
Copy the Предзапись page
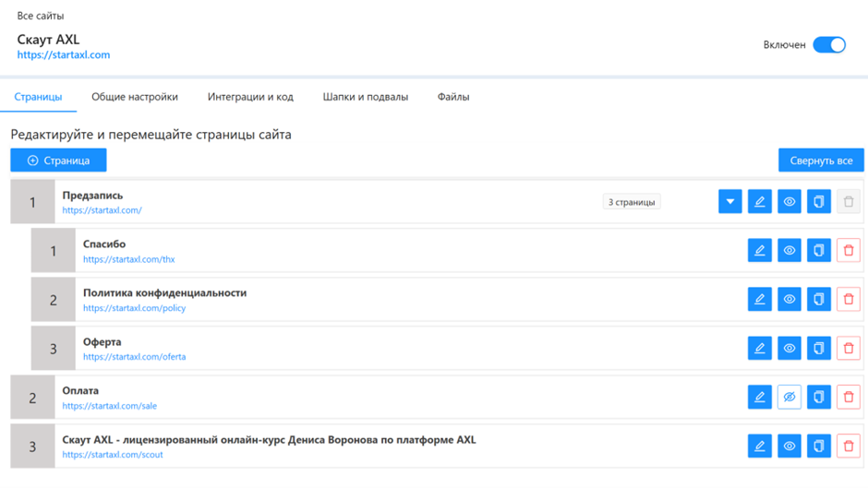tap(819, 201)
